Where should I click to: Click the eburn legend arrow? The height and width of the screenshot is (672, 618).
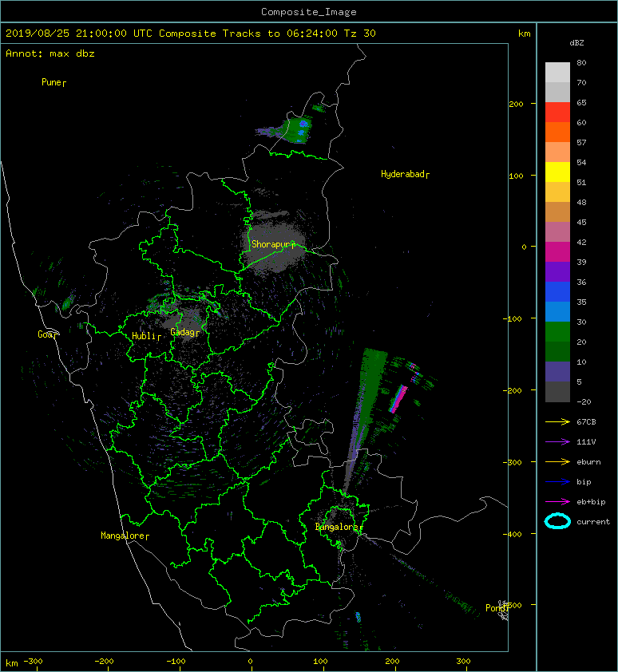point(557,462)
